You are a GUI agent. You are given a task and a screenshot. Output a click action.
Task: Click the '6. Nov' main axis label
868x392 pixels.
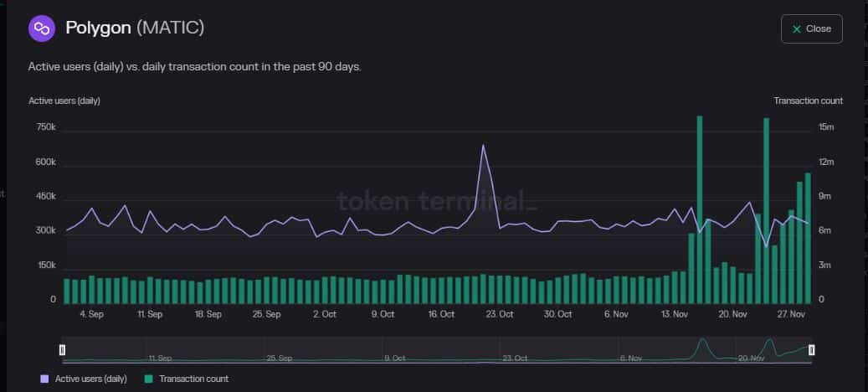pyautogui.click(x=616, y=314)
